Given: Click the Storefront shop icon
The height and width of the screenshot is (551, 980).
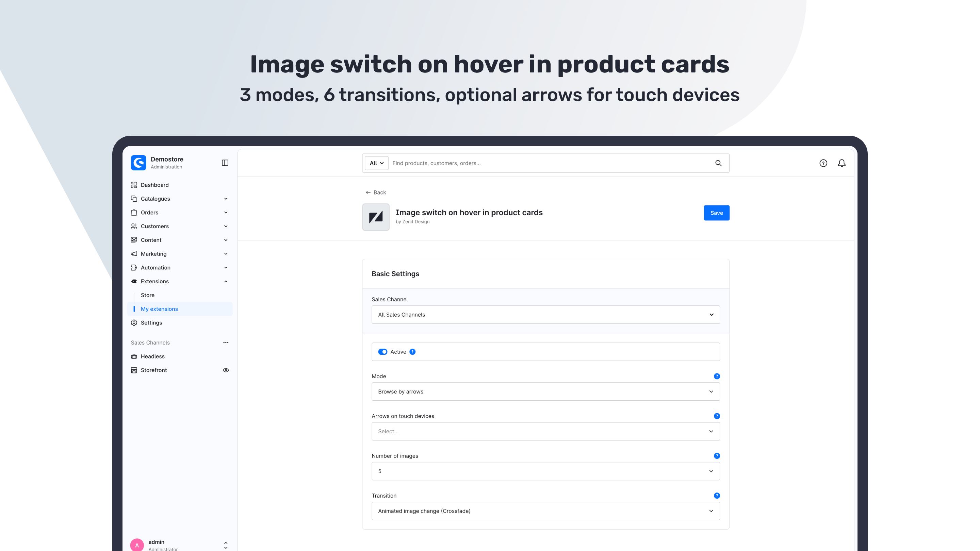Looking at the screenshot, I should [134, 370].
